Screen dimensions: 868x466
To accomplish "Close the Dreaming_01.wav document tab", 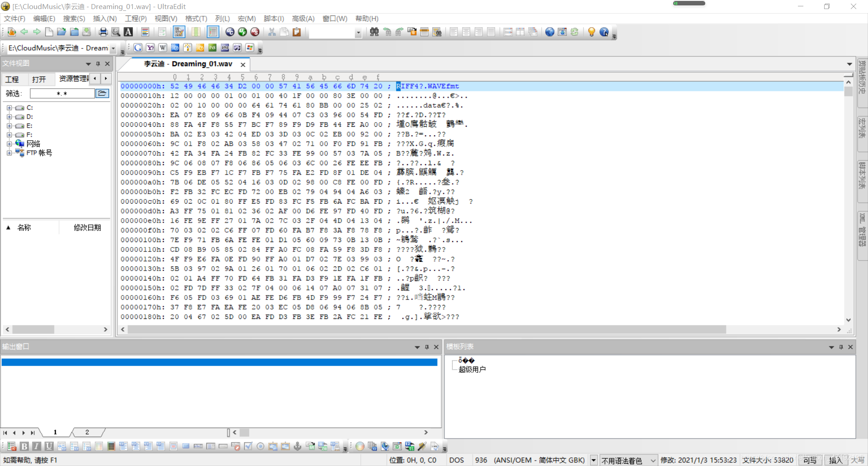I will 243,65.
